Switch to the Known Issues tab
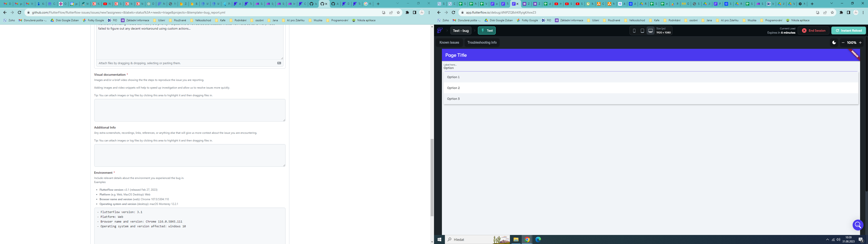The width and height of the screenshot is (868, 244). click(x=449, y=42)
